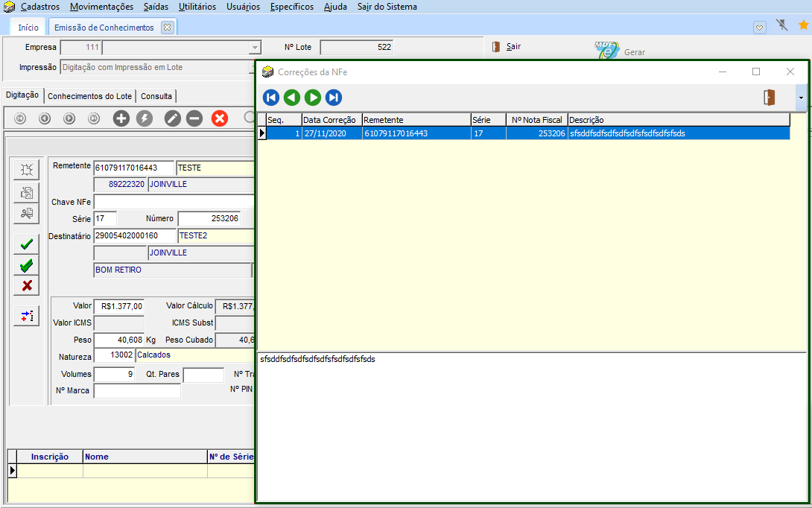Click the lightning bolt toolbar icon
Screen dimensions: 812x508
pyautogui.click(x=145, y=118)
